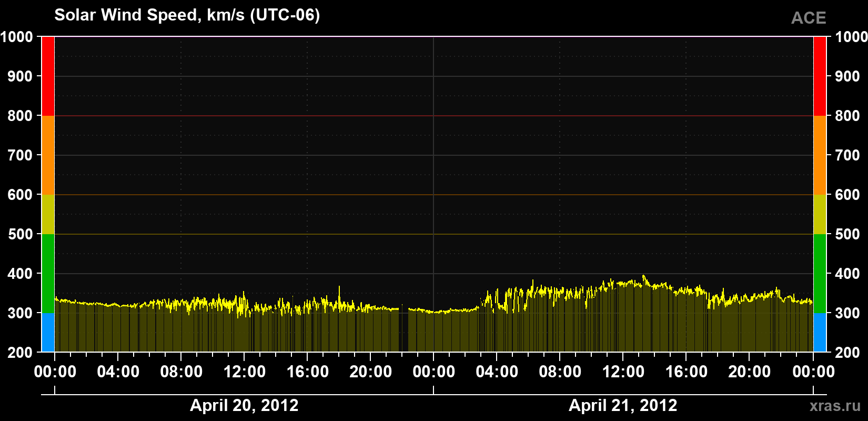868x421 pixels.
Task: Click the blue segment of the right color scale
Action: (x=820, y=333)
